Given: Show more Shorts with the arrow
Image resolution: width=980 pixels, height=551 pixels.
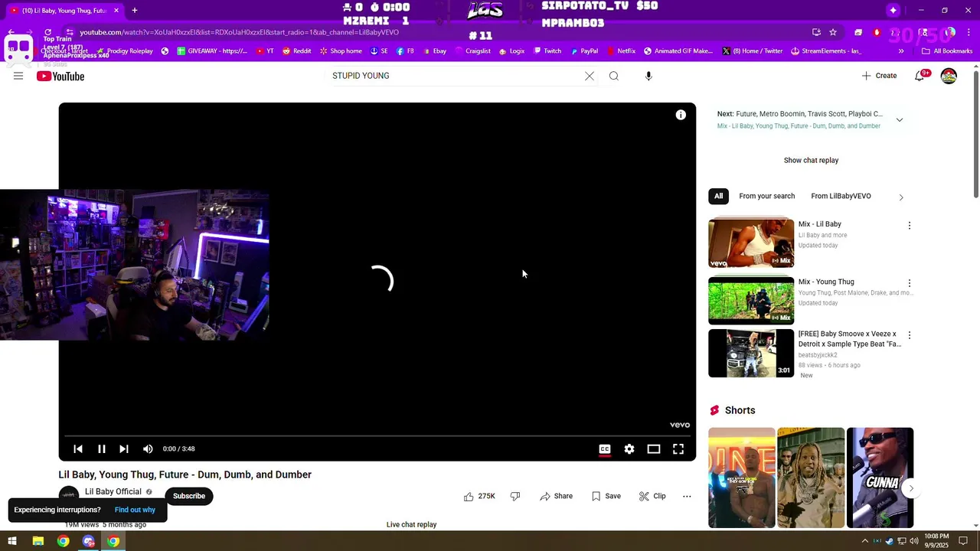Looking at the screenshot, I should (911, 488).
